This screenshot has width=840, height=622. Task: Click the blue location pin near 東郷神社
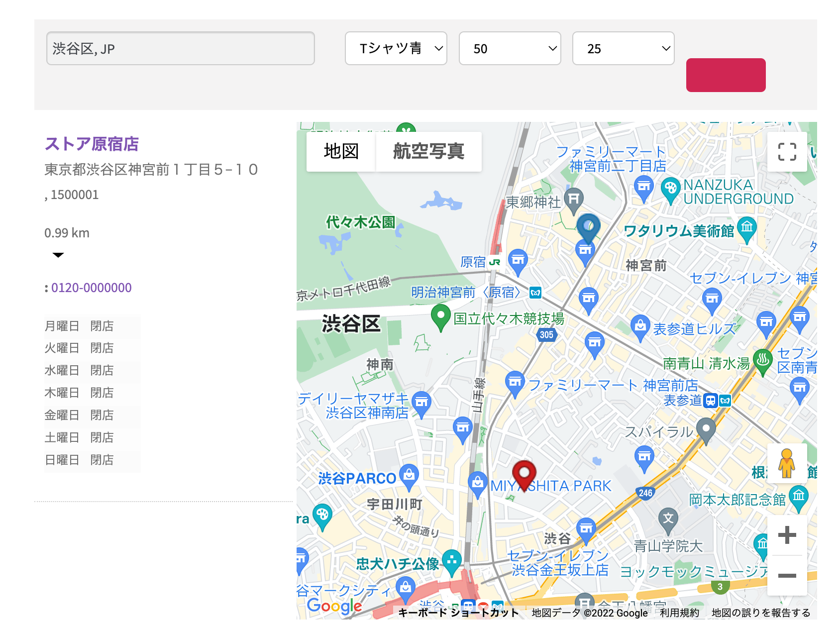[588, 227]
